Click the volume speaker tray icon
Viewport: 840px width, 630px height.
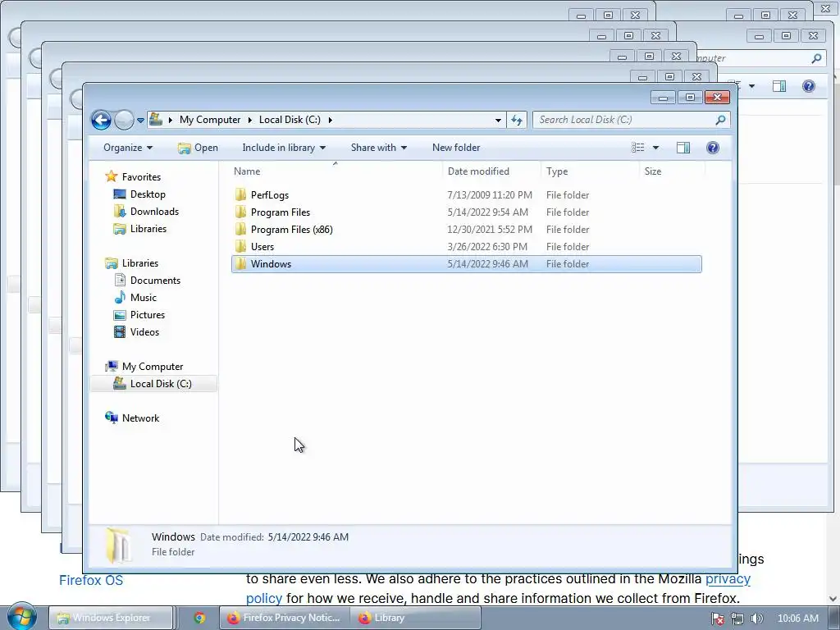[756, 619]
